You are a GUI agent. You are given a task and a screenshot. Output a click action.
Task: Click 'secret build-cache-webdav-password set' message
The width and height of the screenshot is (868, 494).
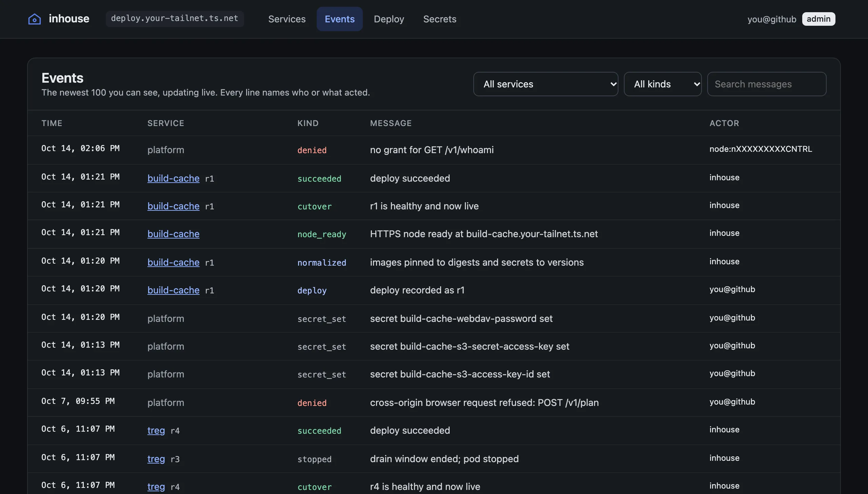click(x=461, y=318)
